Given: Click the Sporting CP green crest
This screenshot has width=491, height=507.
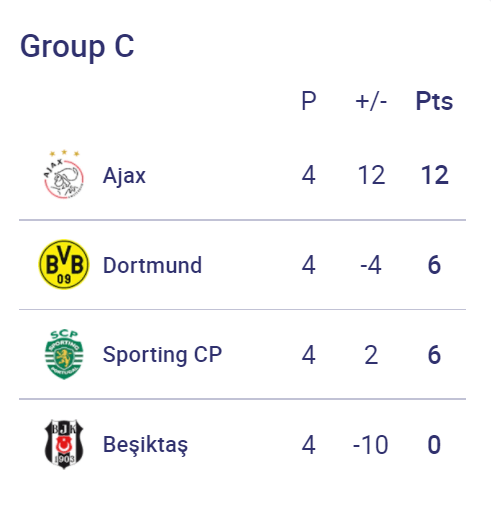Looking at the screenshot, I should pyautogui.click(x=64, y=354).
